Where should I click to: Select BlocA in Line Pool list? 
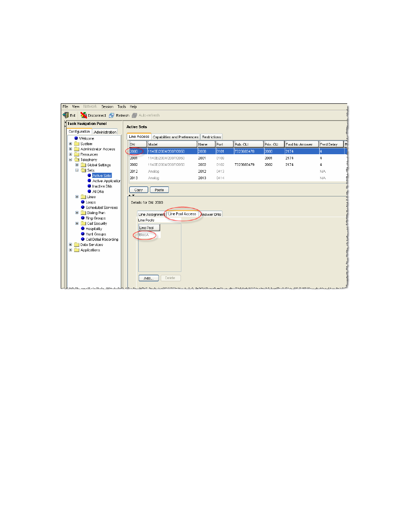(149, 235)
